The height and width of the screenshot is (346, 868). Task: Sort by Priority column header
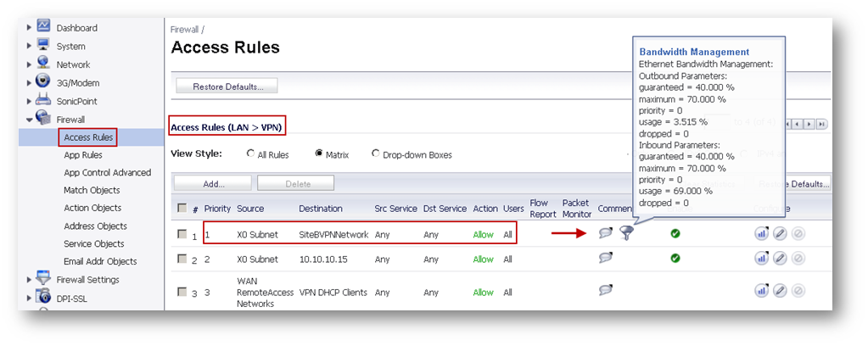tap(217, 209)
